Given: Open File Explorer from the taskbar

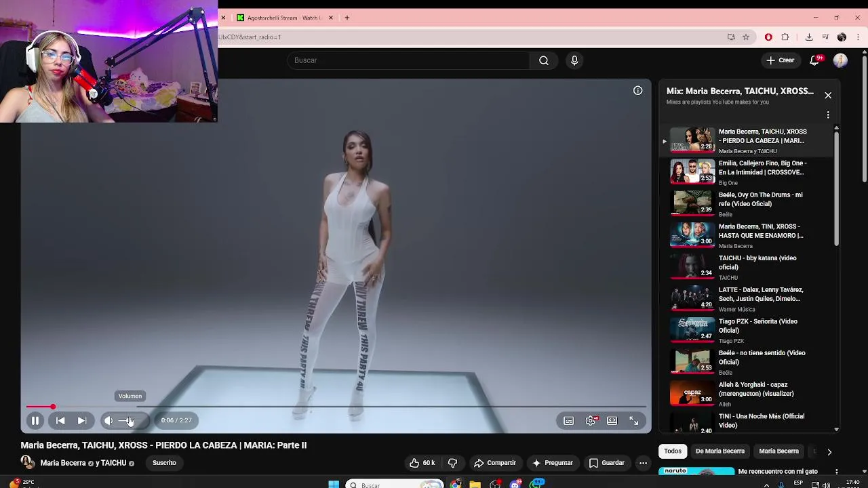Looking at the screenshot, I should [475, 484].
